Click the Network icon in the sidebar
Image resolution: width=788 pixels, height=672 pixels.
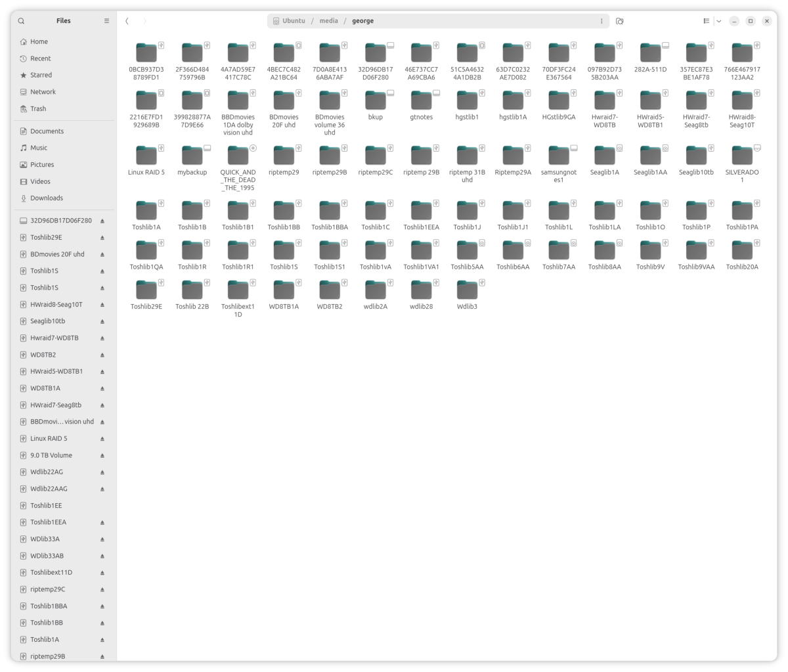(x=22, y=91)
